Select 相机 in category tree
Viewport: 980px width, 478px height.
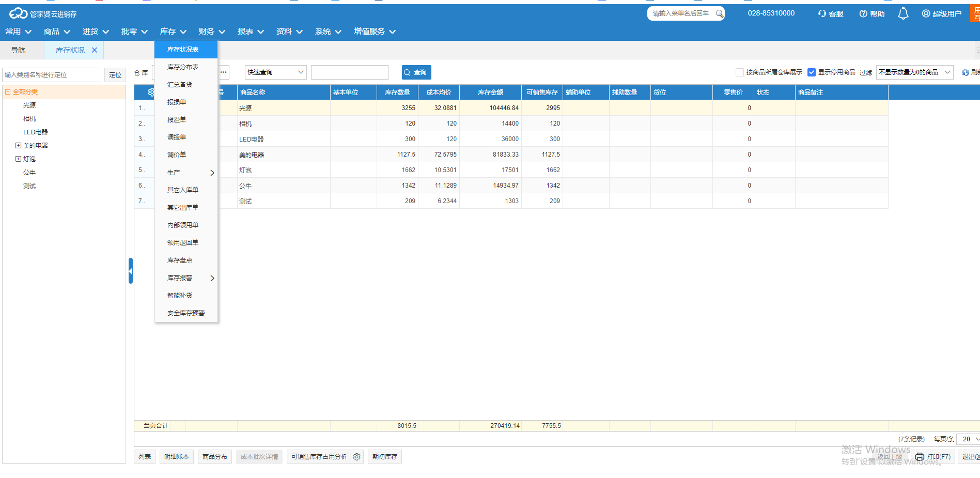[29, 119]
